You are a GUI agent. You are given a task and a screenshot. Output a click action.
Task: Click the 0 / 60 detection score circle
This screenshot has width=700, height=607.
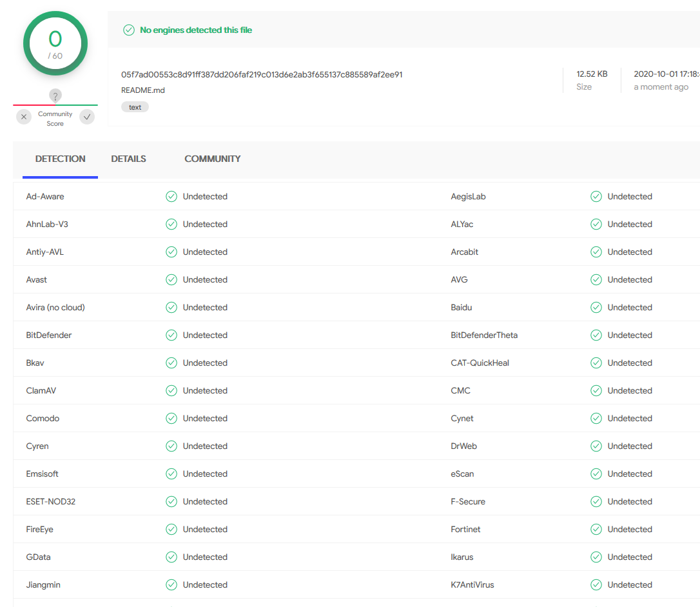click(55, 43)
